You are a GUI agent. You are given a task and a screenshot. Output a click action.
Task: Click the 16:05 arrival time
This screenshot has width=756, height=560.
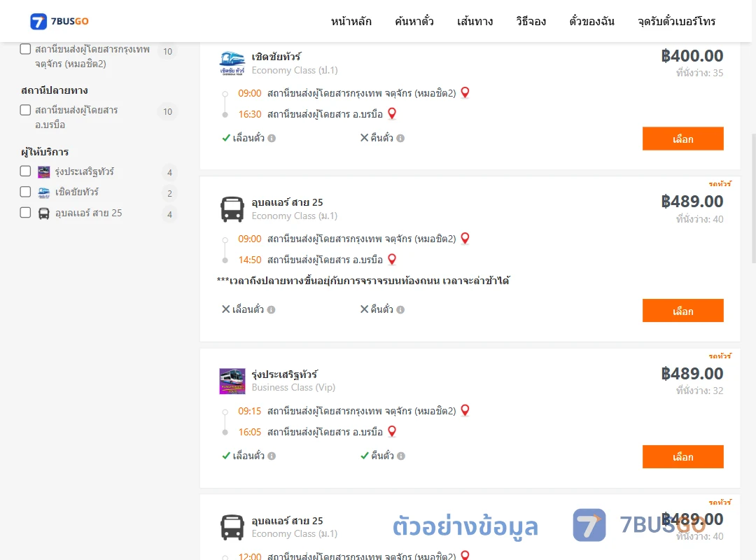point(250,432)
